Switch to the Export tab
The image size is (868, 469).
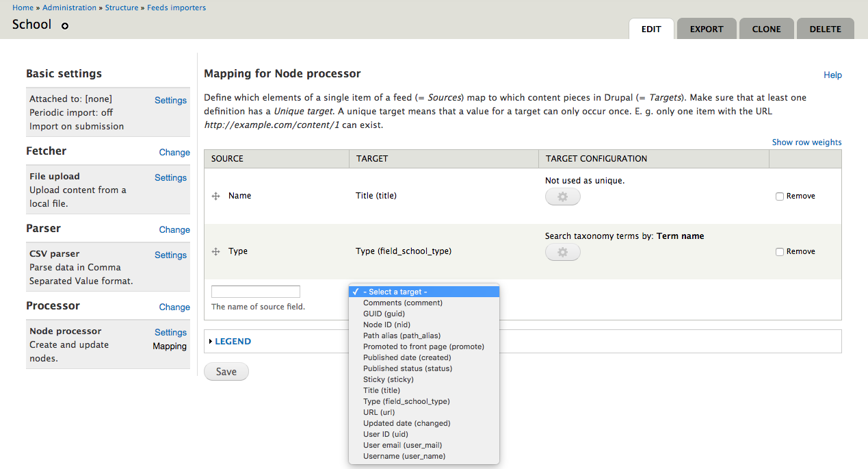coord(707,29)
